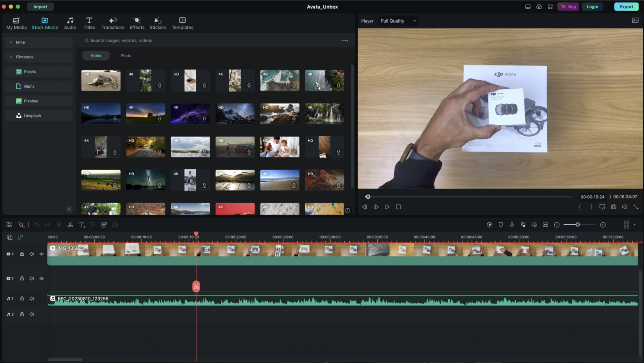Click the Undo icon in timeline toolbar

[36, 224]
